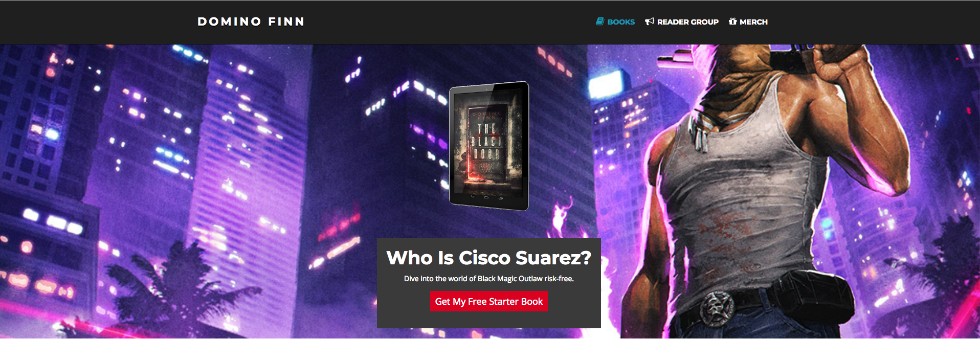Image resolution: width=980 pixels, height=339 pixels.
Task: Click the Domino Finn site logo
Action: [x=251, y=21]
